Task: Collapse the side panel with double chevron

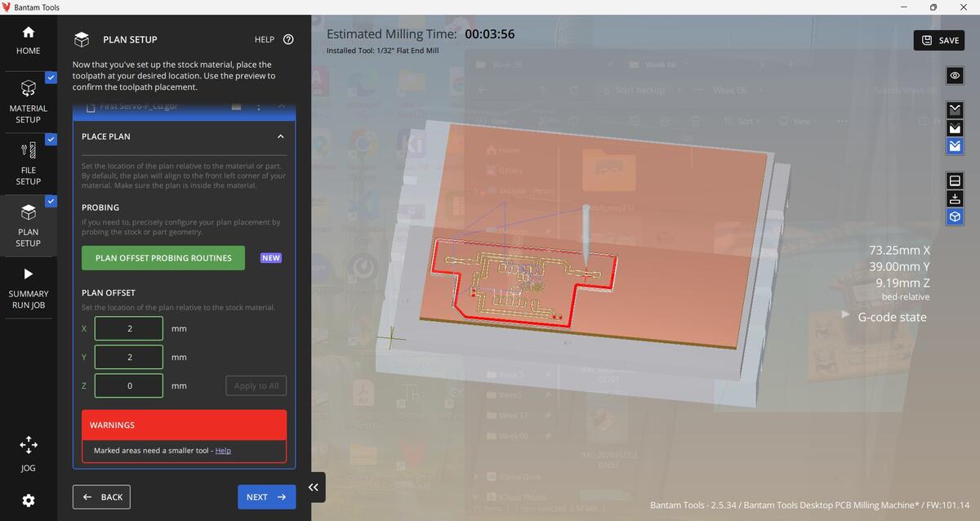Action: pos(313,487)
